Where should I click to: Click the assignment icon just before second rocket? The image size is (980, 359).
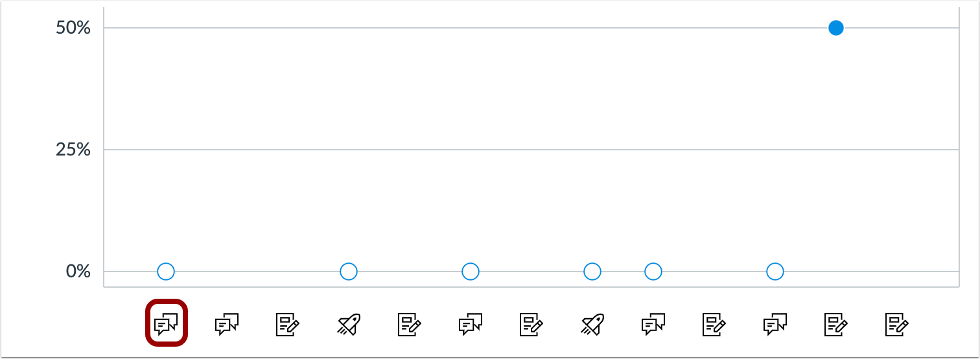coord(531,323)
